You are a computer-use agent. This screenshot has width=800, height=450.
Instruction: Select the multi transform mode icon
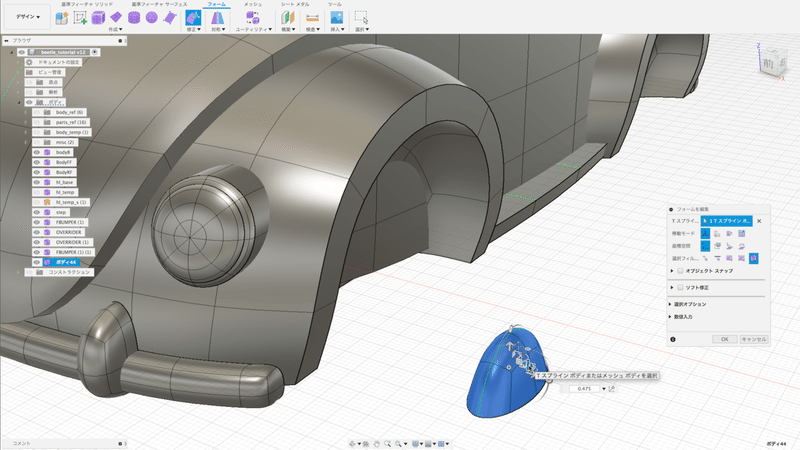[705, 234]
